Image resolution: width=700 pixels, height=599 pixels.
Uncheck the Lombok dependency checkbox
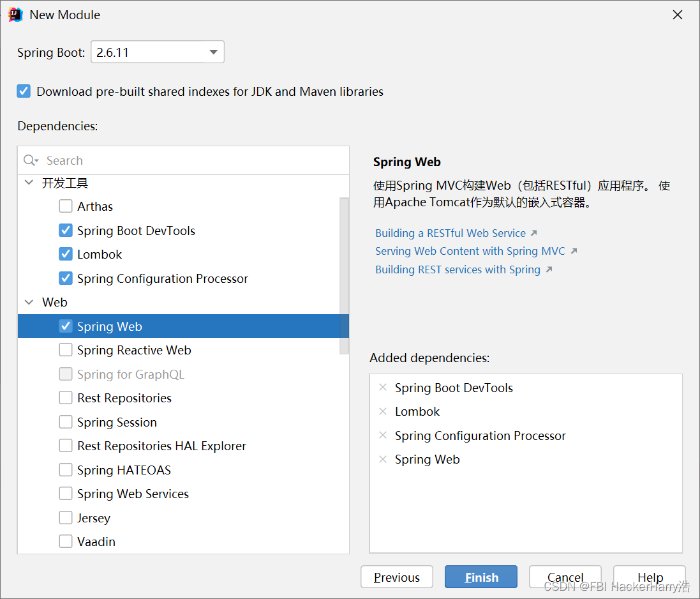pos(66,254)
